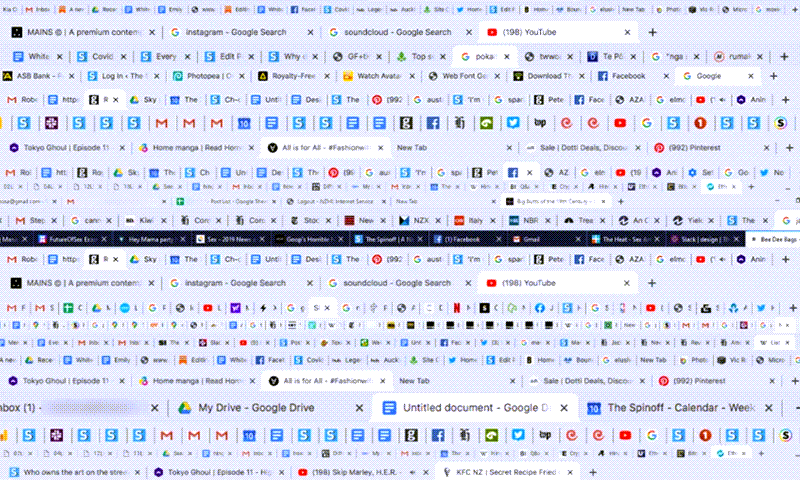This screenshot has width=800, height=480.
Task: Close the "Covid" Spinoff tab
Action: (123, 57)
